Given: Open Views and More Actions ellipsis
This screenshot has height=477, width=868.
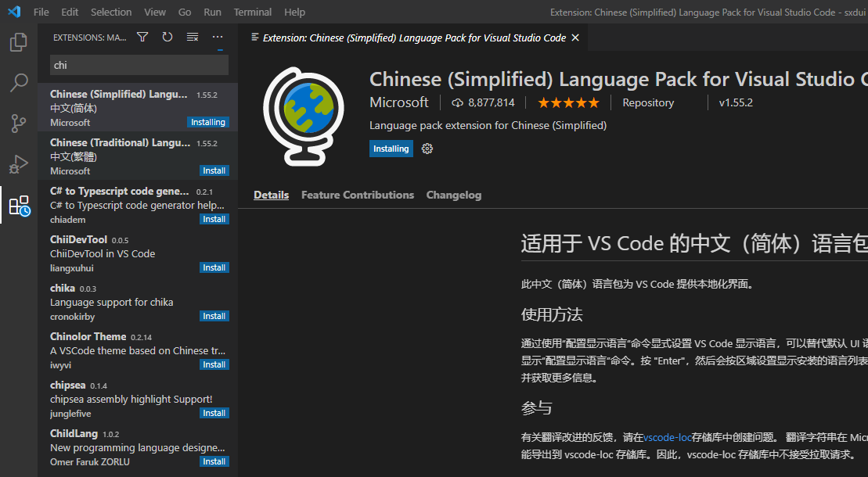Looking at the screenshot, I should [218, 37].
